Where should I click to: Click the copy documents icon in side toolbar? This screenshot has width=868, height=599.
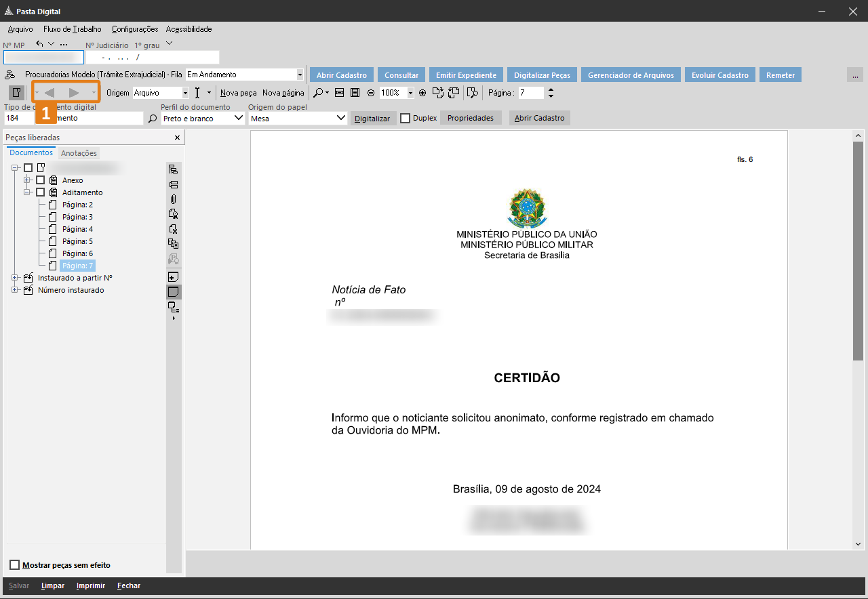[x=174, y=244]
